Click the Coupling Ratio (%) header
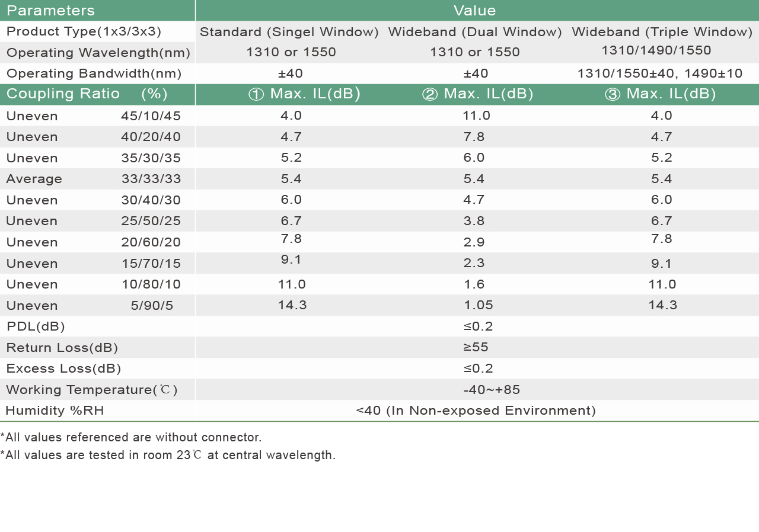Viewport: 759px width, 532px height. tap(87, 94)
